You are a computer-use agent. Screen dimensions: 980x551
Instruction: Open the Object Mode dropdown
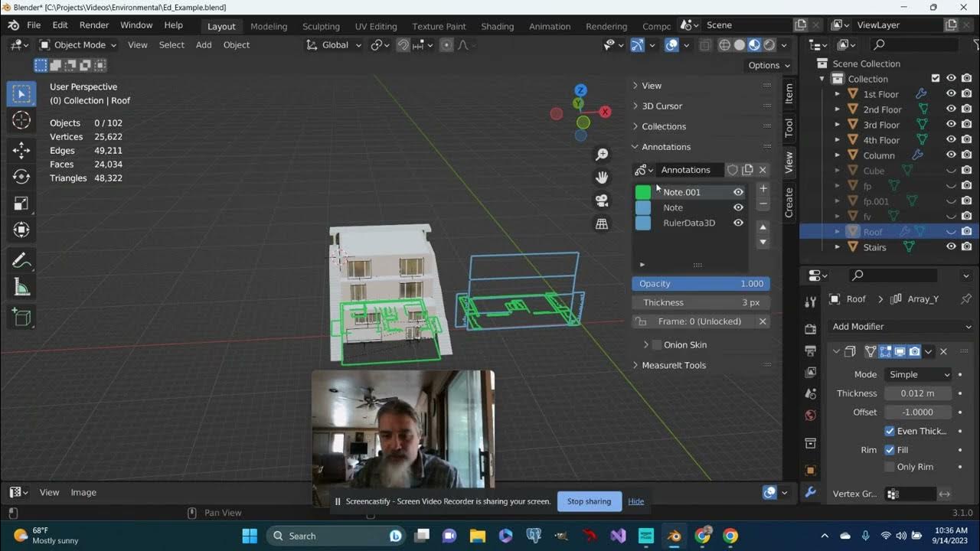[x=77, y=45]
